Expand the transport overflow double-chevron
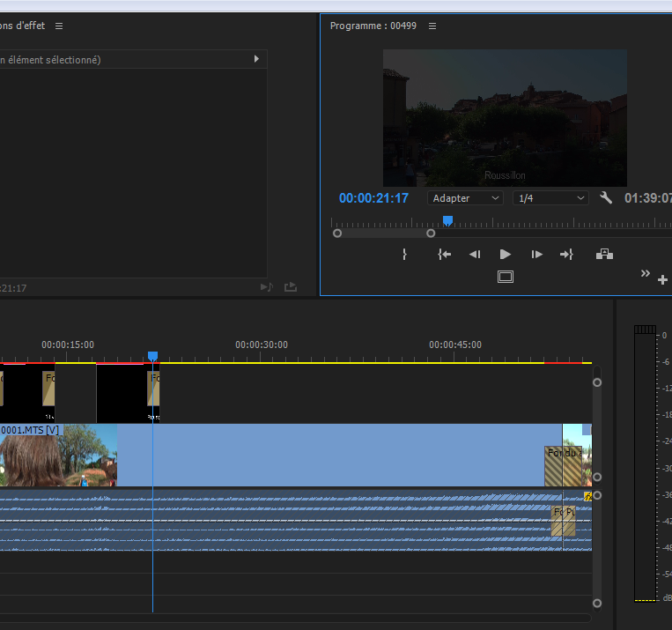The image size is (672, 630). (x=645, y=273)
